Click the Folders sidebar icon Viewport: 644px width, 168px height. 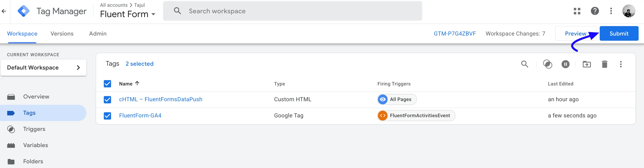point(11,161)
